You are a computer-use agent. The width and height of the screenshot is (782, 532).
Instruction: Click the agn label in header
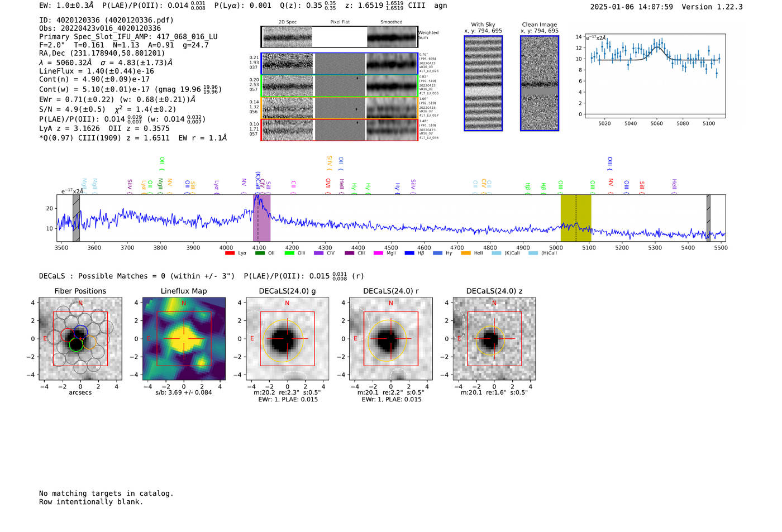pos(441,6)
